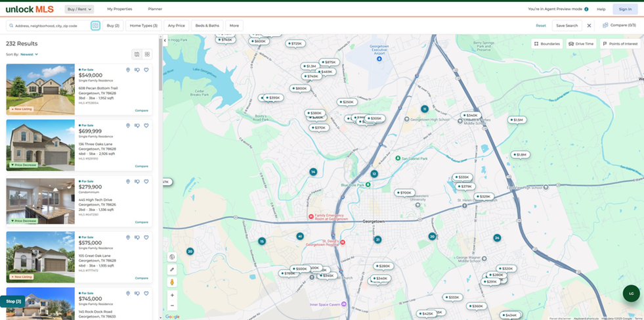Click Compare on the $549,000 listing

(x=142, y=110)
